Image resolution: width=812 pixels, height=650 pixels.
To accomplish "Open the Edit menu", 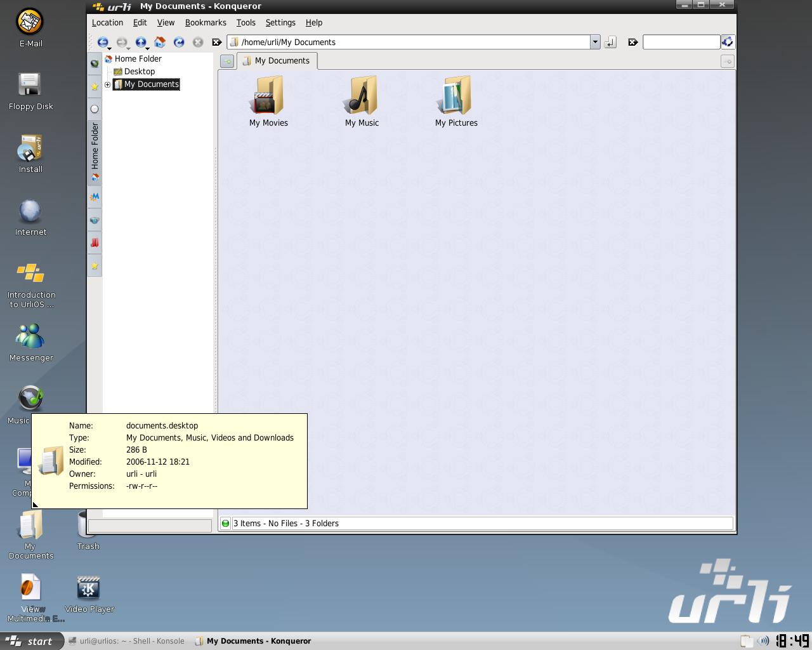I will [x=140, y=22].
